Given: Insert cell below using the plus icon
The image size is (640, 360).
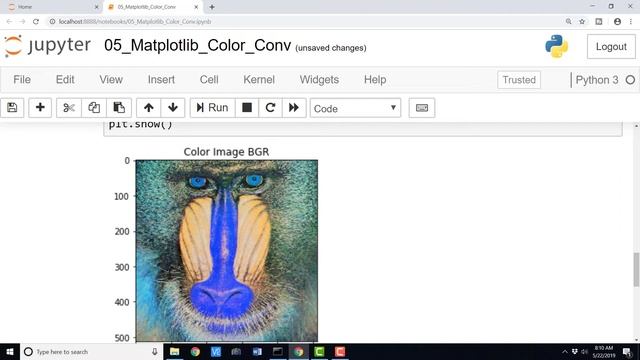Looking at the screenshot, I should click(40, 108).
